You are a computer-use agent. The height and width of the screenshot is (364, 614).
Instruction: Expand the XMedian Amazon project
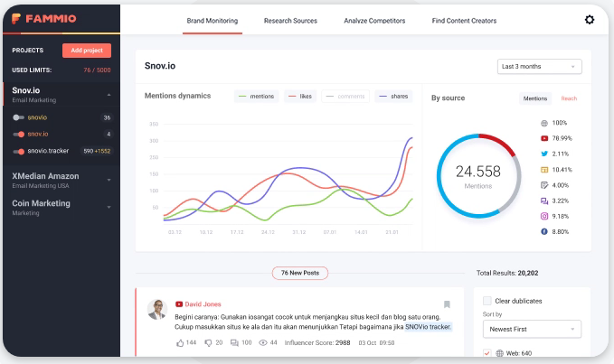[109, 180]
